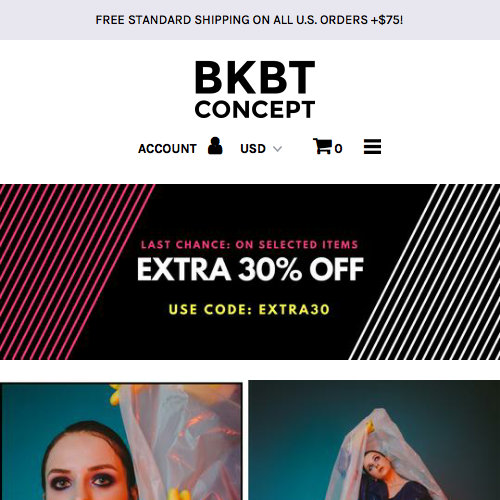
Task: Open the shopping cart icon
Action: point(322,146)
